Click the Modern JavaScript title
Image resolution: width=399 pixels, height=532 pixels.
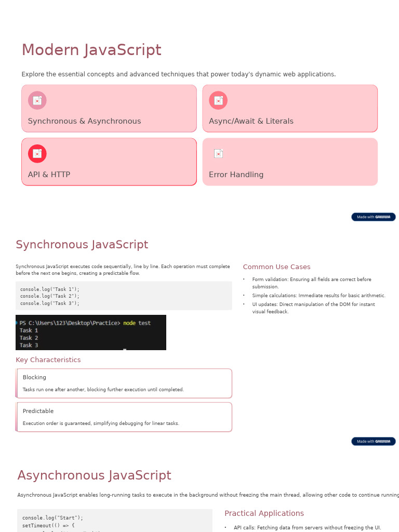click(91, 50)
